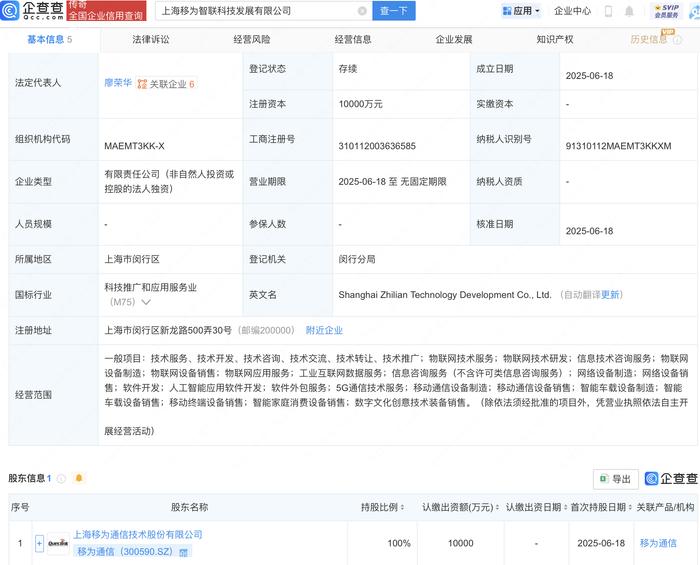Click the registration number 310112003636585
The width and height of the screenshot is (700, 565).
pyautogui.click(x=377, y=146)
